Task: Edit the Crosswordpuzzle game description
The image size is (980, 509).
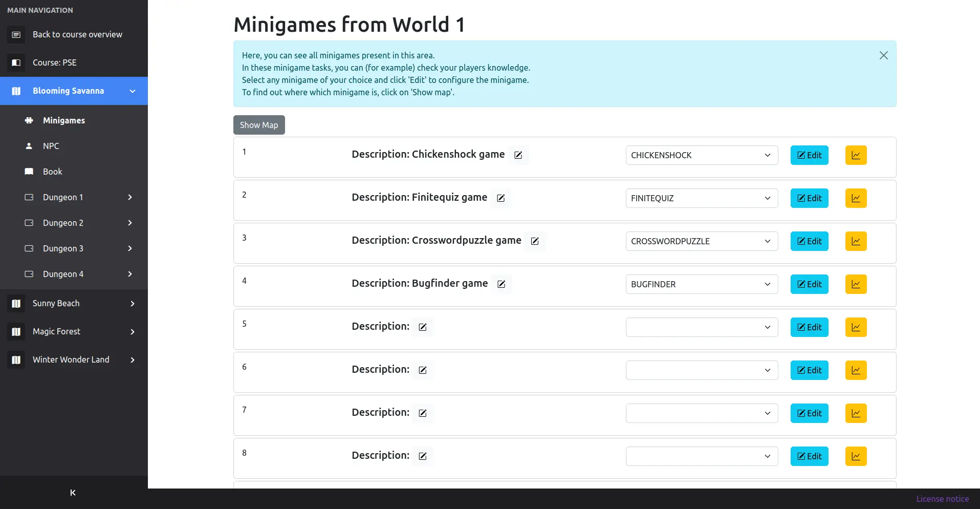Action: pos(535,241)
